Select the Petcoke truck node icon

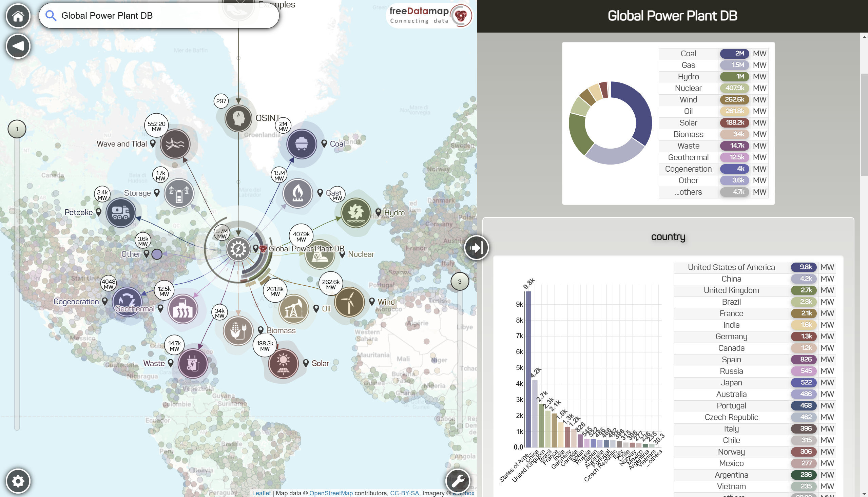[x=121, y=212]
